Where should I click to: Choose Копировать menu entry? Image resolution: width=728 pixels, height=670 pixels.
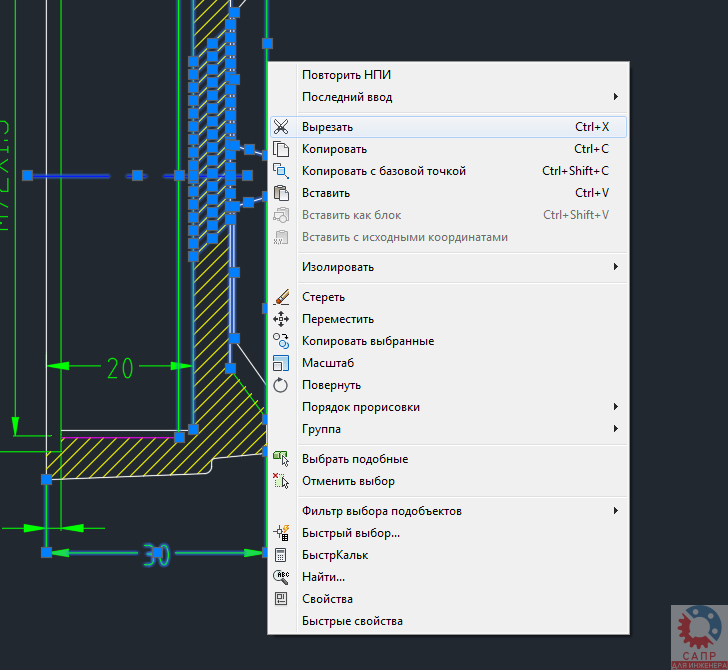pos(448,149)
